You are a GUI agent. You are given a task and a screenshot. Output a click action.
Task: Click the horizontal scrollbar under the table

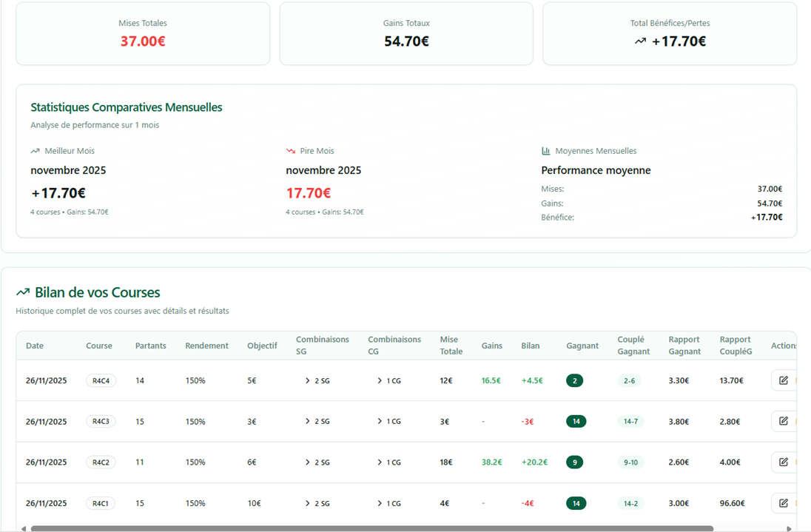coord(371,528)
